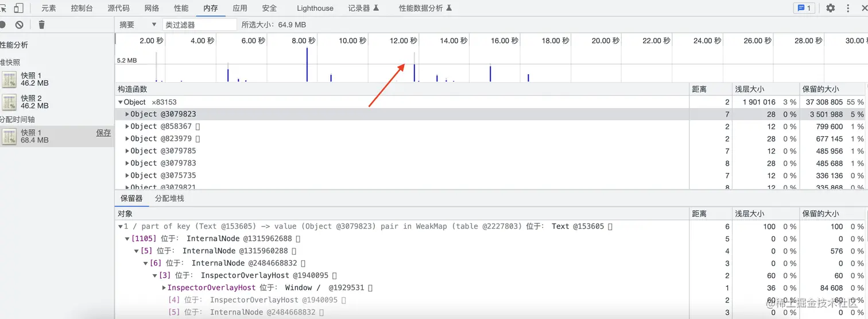Click the tall allocation bar near 8.00 秒
Image resolution: width=868 pixels, height=319 pixels.
click(307, 64)
